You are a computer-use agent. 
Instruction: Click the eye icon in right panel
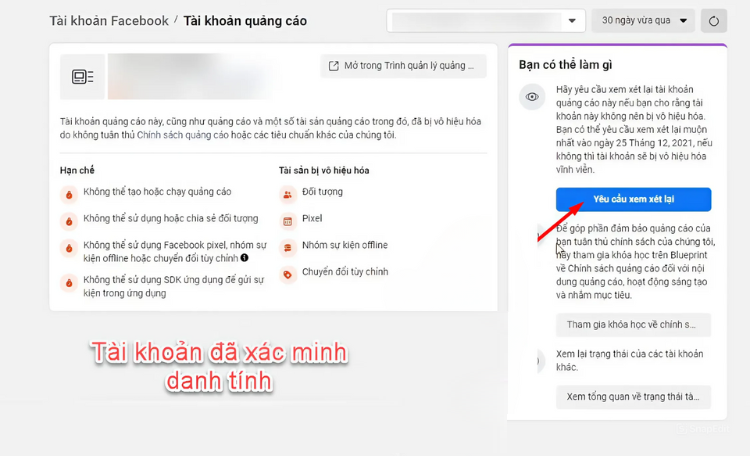[532, 97]
